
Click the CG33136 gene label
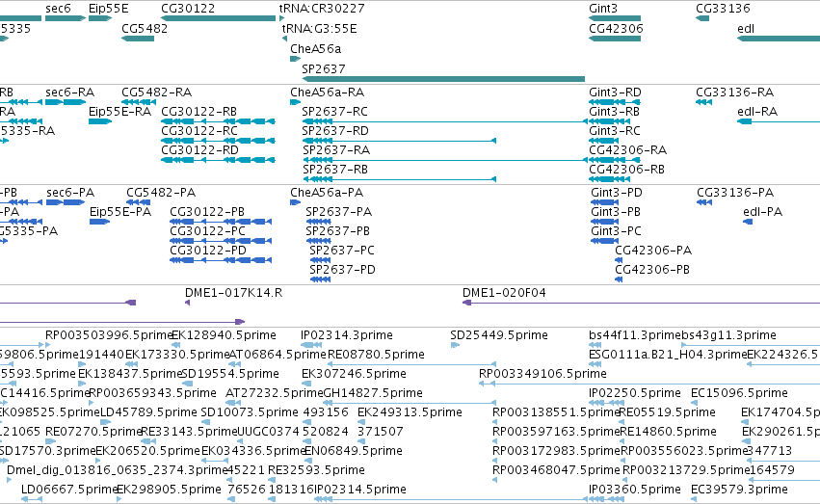[x=723, y=9]
